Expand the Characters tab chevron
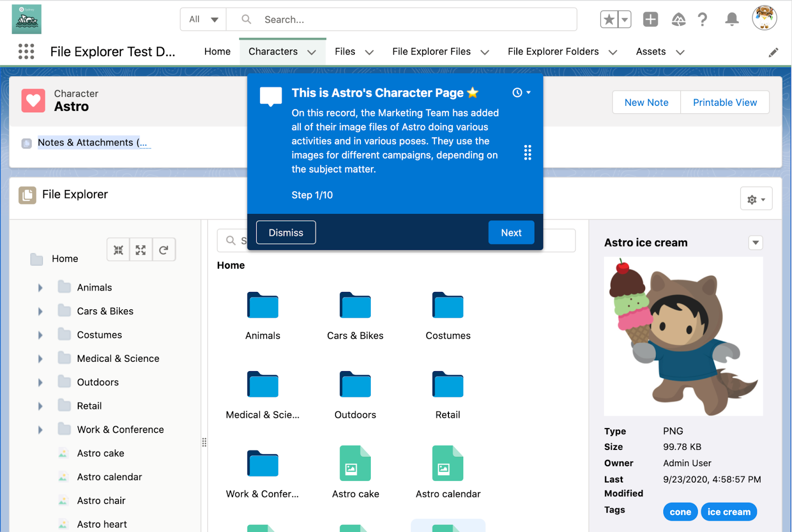The width and height of the screenshot is (792, 532). coord(311,52)
